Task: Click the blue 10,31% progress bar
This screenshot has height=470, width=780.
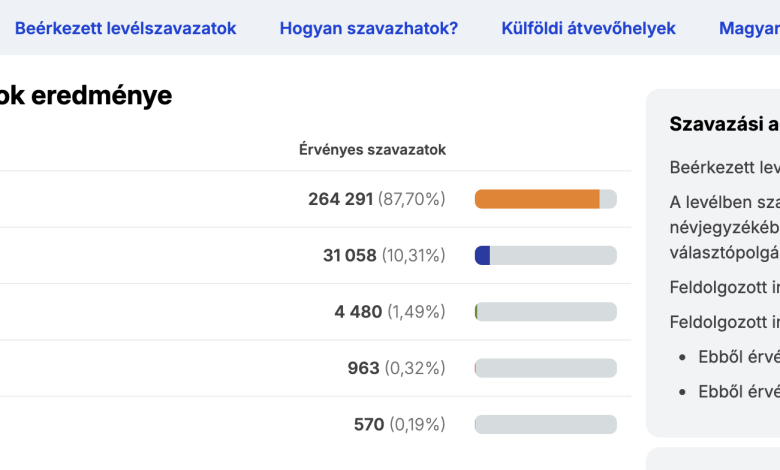Action: (x=545, y=255)
